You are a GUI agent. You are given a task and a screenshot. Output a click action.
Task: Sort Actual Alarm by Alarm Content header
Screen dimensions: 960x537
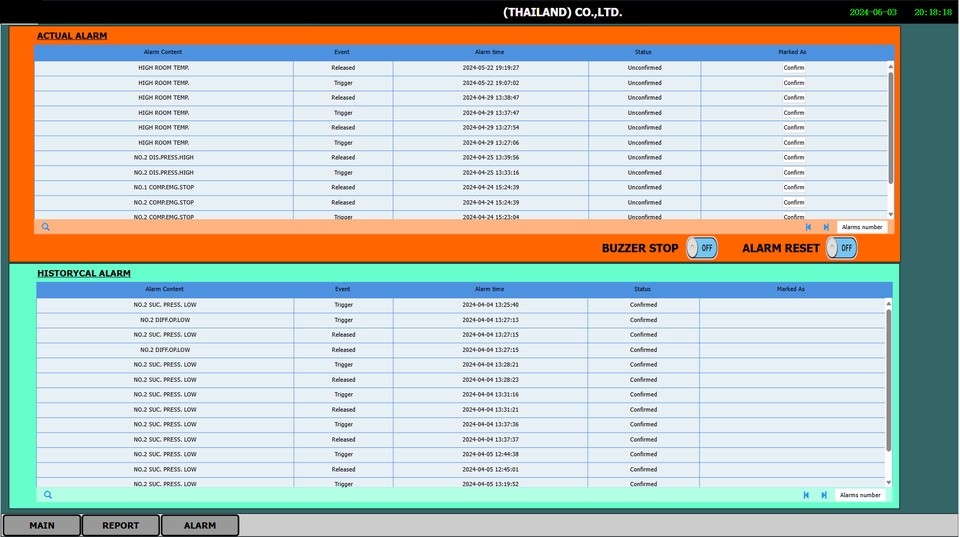pos(163,52)
